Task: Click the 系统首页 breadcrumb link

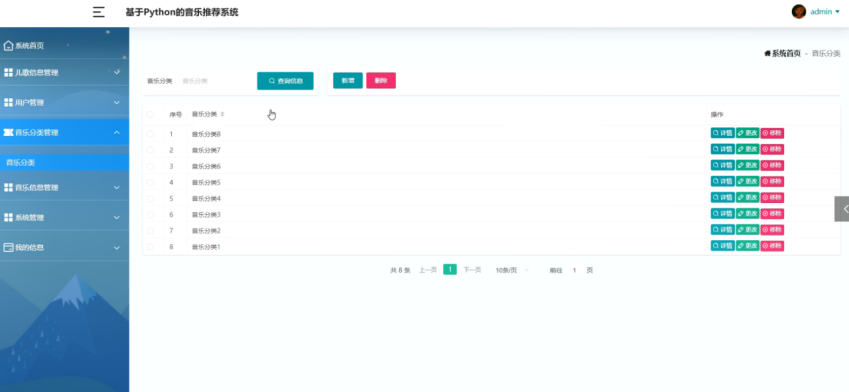Action: click(x=782, y=53)
